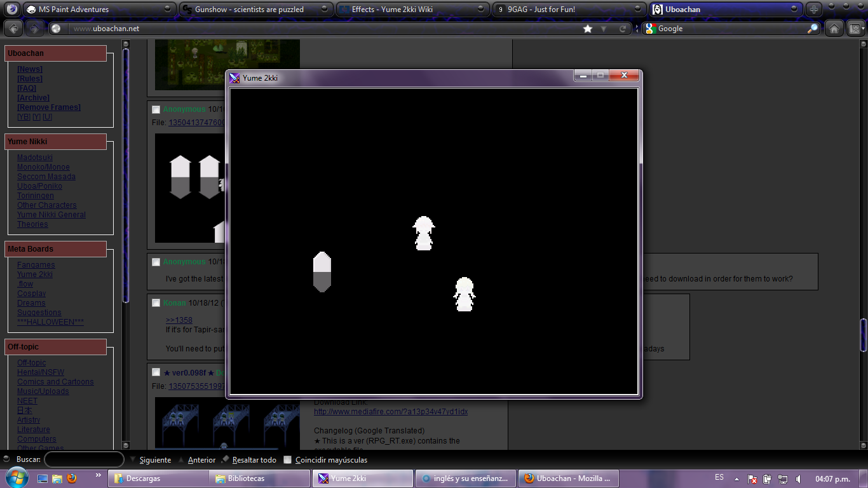Open the Firefox home page icon
This screenshot has height=488, width=868.
pos(834,29)
